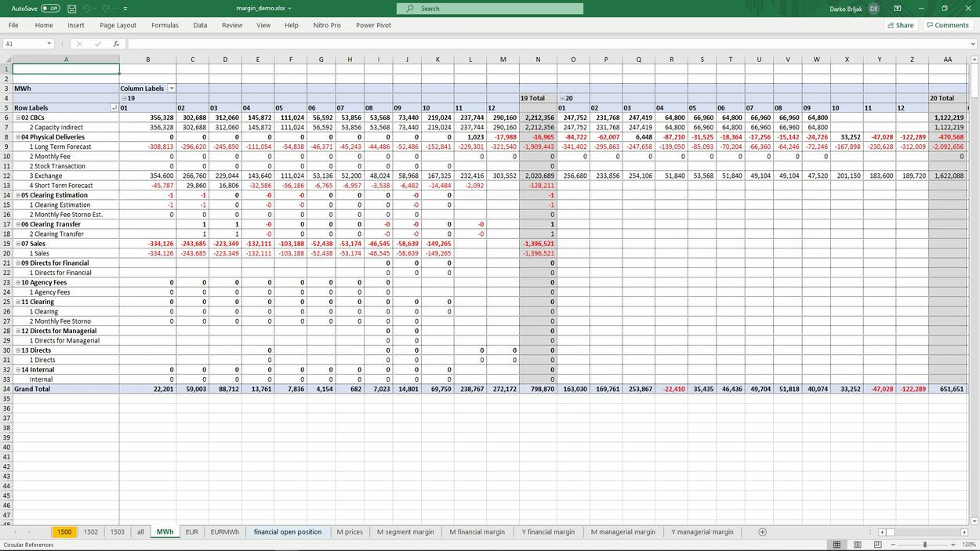Click the Insert Function fx icon

116,44
